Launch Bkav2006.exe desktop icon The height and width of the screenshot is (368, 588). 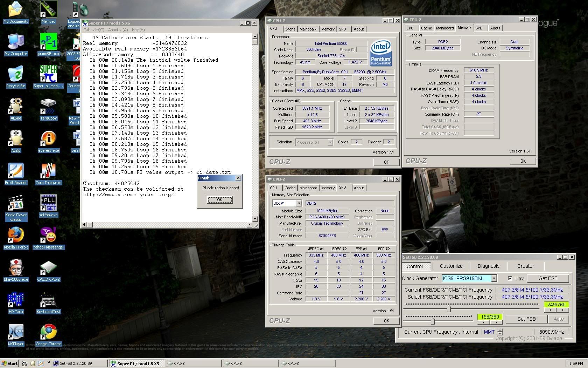(16, 271)
